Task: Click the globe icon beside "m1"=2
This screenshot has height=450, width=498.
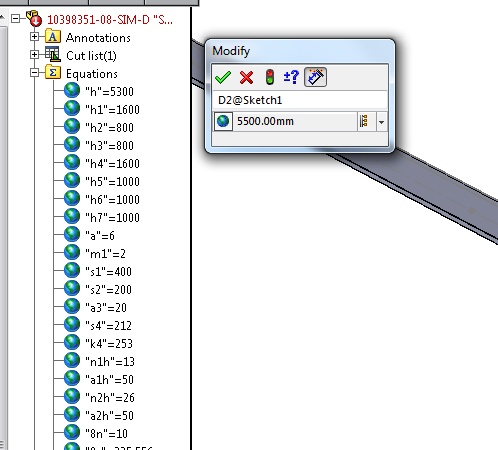Action: 72,252
